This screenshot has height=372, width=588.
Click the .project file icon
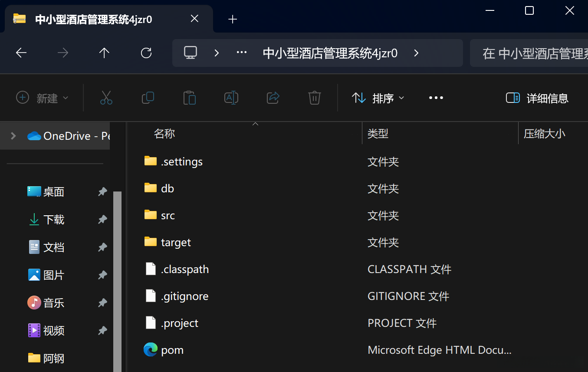point(151,323)
